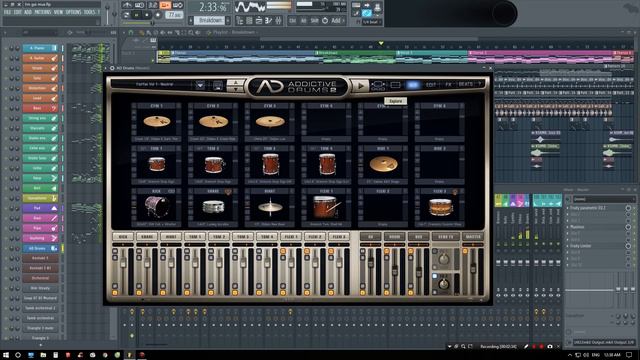Open the mixer input (none) dropdown
This screenshot has width=640, height=360.
tap(604, 199)
